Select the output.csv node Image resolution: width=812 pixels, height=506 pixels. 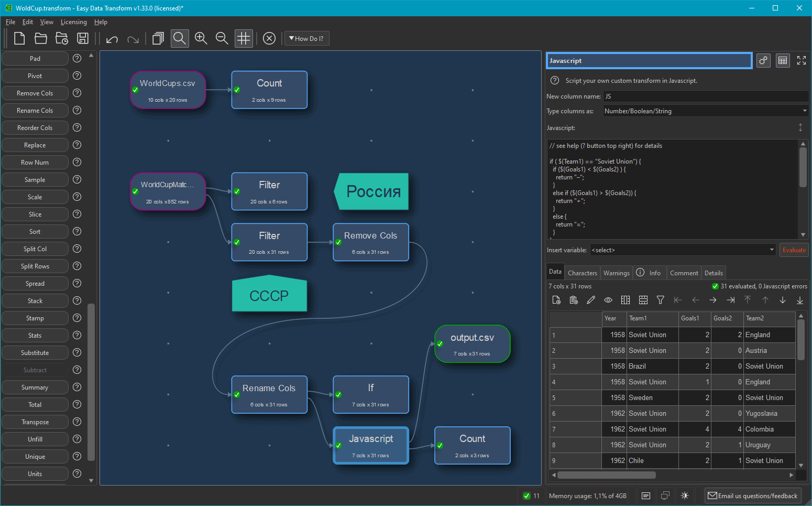[x=472, y=343]
